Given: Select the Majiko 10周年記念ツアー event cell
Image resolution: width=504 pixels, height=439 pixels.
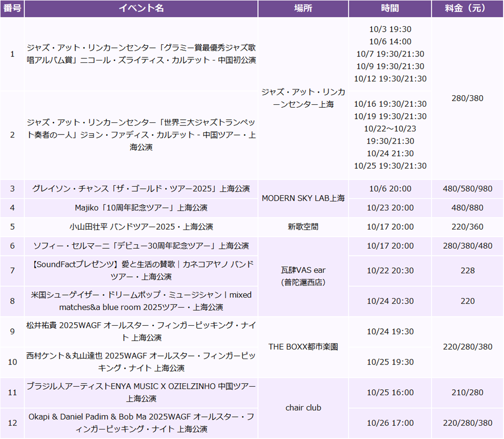Looking at the screenshot, I should [x=141, y=207].
